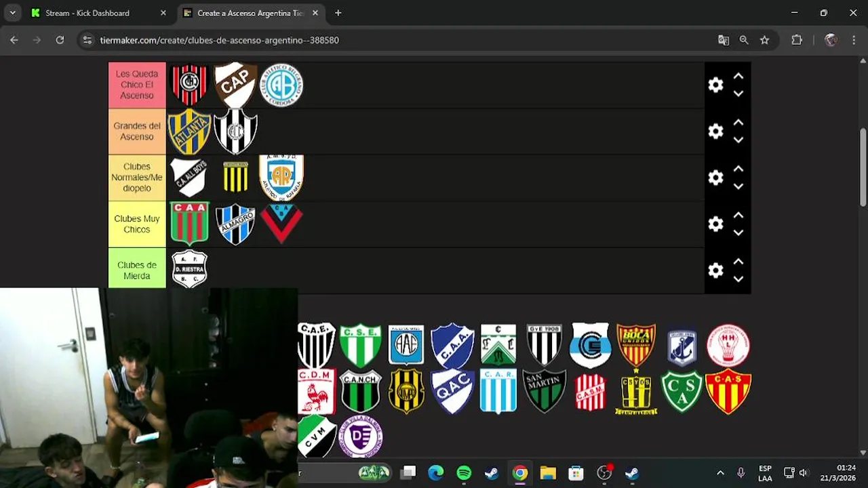This screenshot has height=488, width=868.
Task: Open Chrome three-dot menu
Action: [853, 40]
